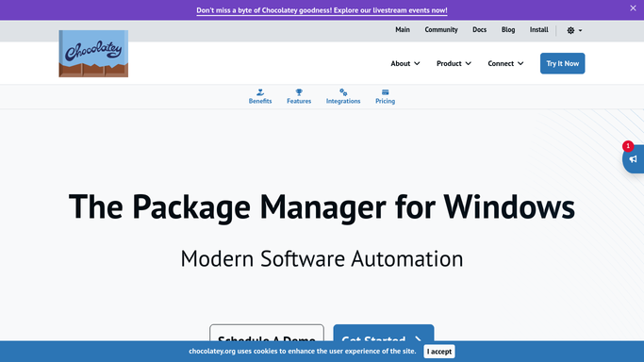Accept cookies with I accept button

click(439, 352)
